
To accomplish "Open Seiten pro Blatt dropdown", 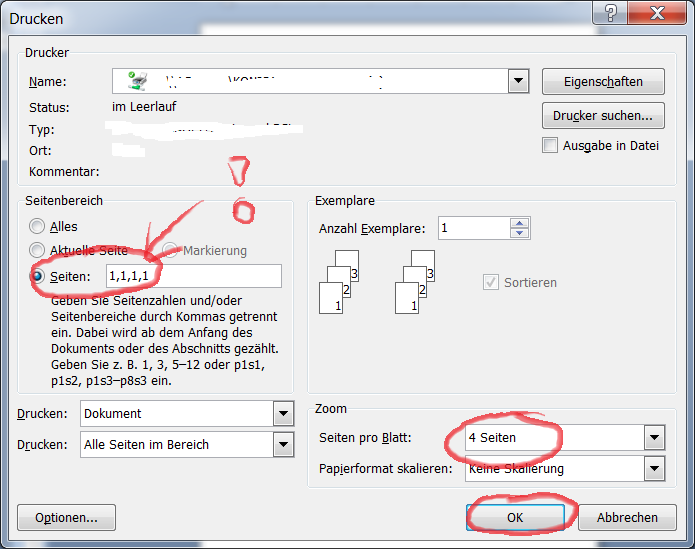I will 654,437.
